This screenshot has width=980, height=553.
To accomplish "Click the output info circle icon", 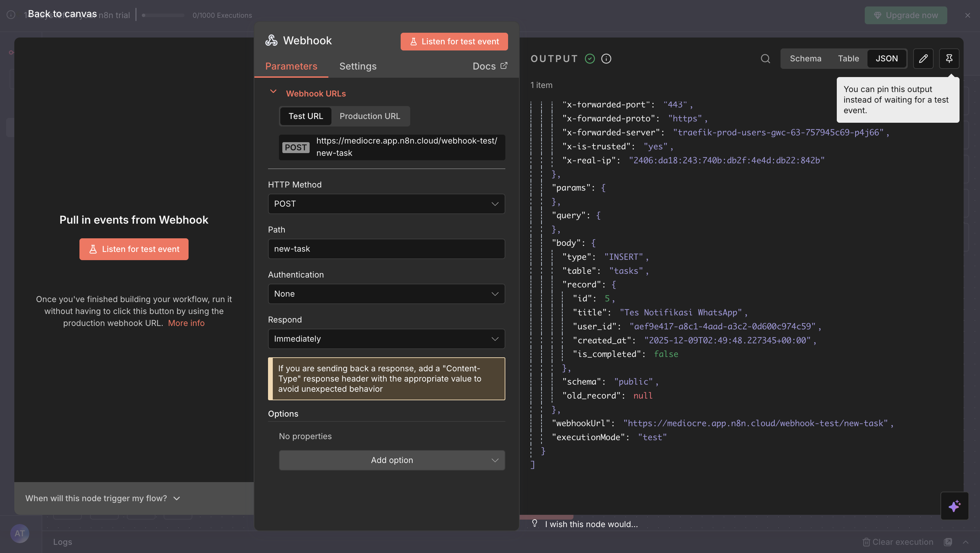I will pyautogui.click(x=606, y=59).
